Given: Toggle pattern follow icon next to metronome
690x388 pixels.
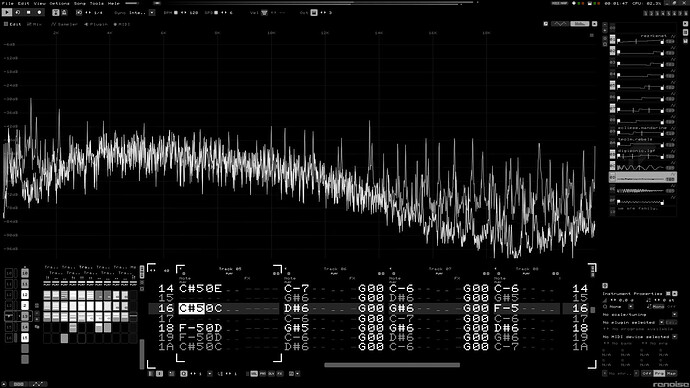Looking at the screenshot, I should tap(64, 13).
